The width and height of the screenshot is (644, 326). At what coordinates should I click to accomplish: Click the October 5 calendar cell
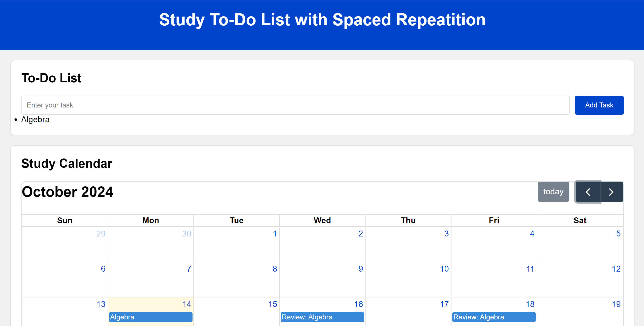point(580,244)
